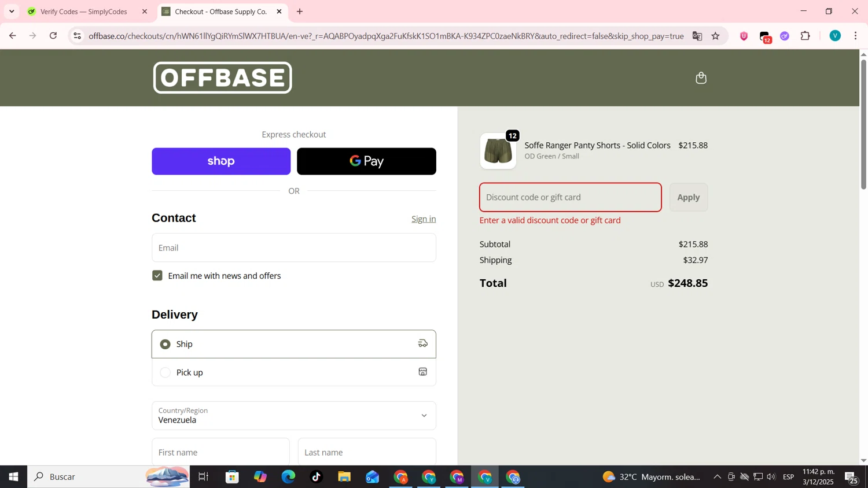Click the Ship delivery truck icon
The height and width of the screenshot is (488, 868).
(423, 343)
